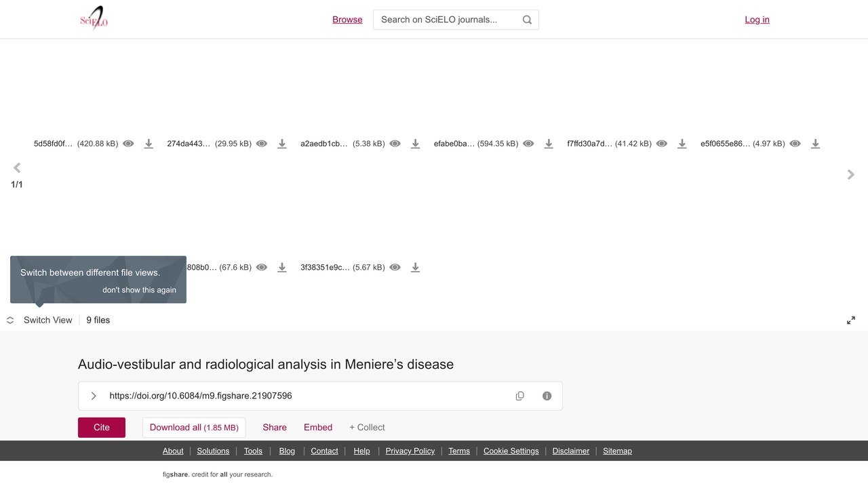Click the search magnifier icon
Screen dimensions: 868x488
(x=527, y=20)
